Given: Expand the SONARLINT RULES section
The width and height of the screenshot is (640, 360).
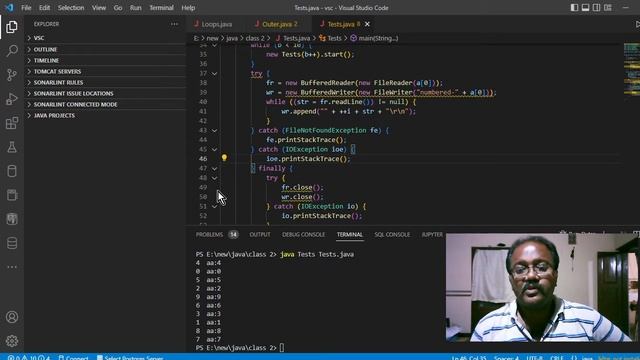Looking at the screenshot, I should [105, 82].
